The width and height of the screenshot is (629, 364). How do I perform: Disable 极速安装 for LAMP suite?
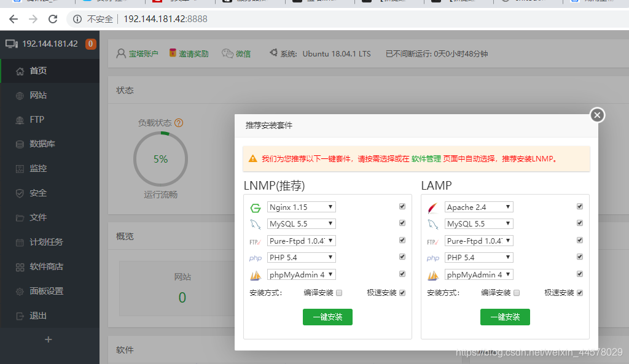click(579, 293)
